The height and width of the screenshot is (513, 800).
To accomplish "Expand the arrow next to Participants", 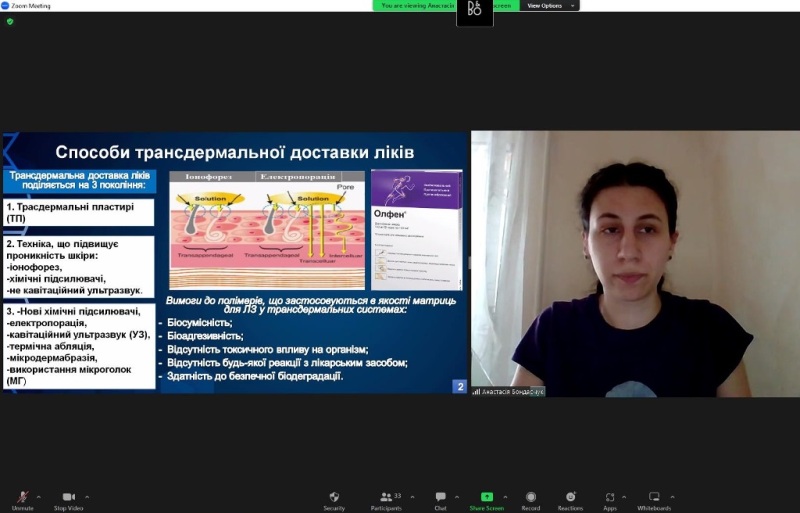I will coord(412,497).
